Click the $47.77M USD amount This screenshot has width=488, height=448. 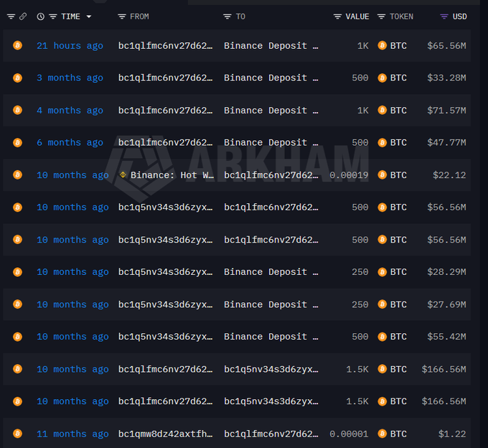pos(446,143)
